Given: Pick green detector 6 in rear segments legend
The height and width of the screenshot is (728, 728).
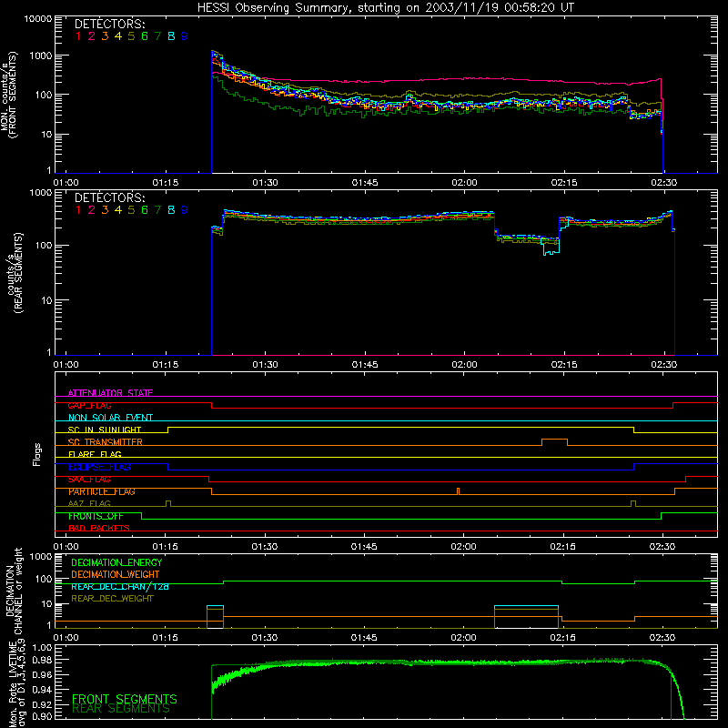Looking at the screenshot, I should coord(145,210).
